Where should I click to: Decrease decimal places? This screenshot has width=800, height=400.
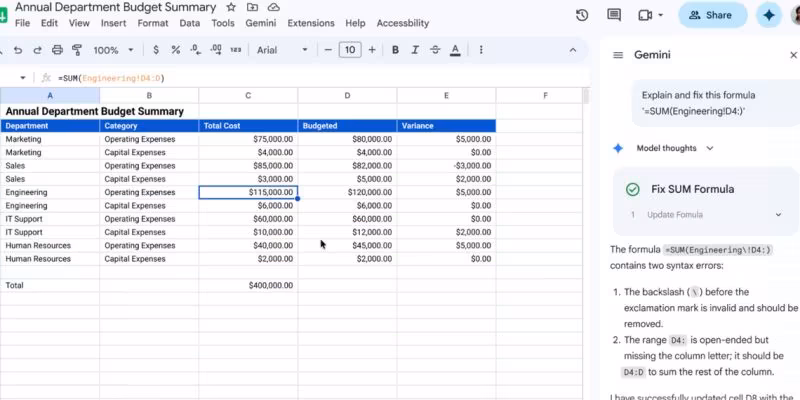point(195,50)
